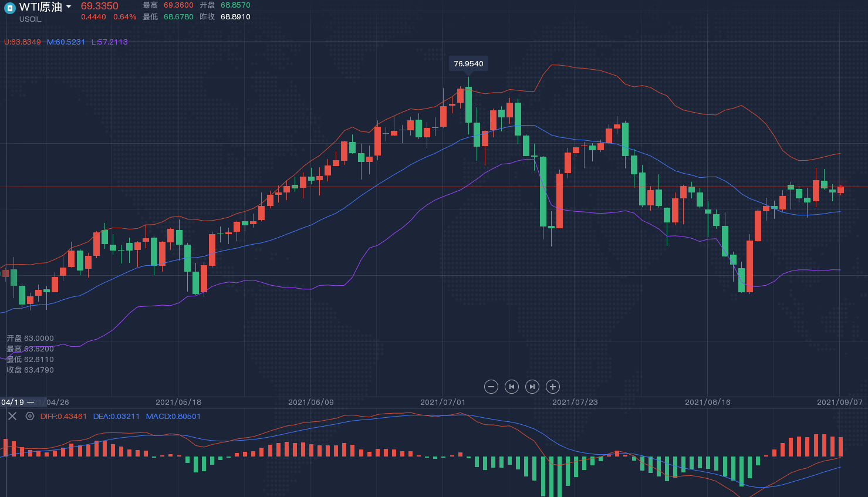Expand the WTI原油 symbol dropdown arrow
The height and width of the screenshot is (497, 868).
(x=69, y=7)
